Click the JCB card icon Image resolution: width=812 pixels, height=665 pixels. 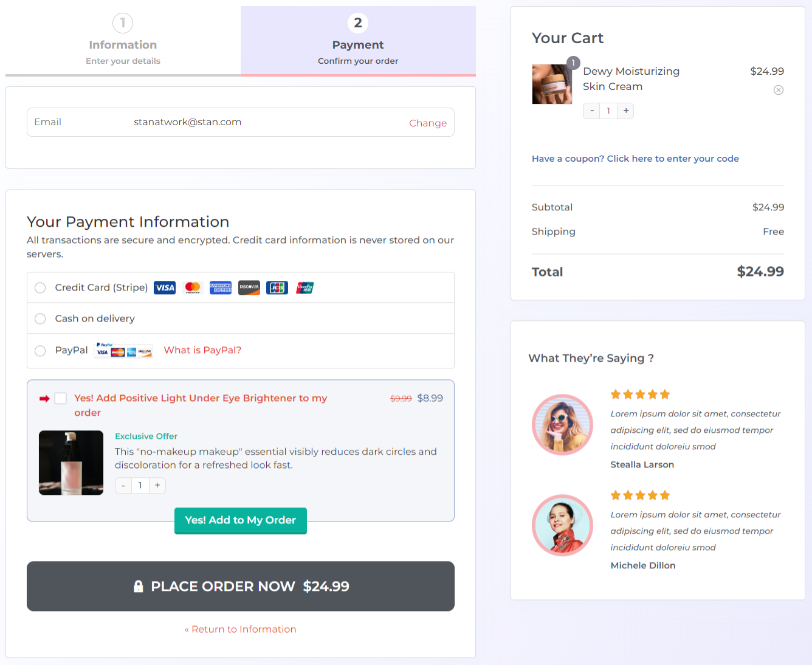click(x=277, y=288)
